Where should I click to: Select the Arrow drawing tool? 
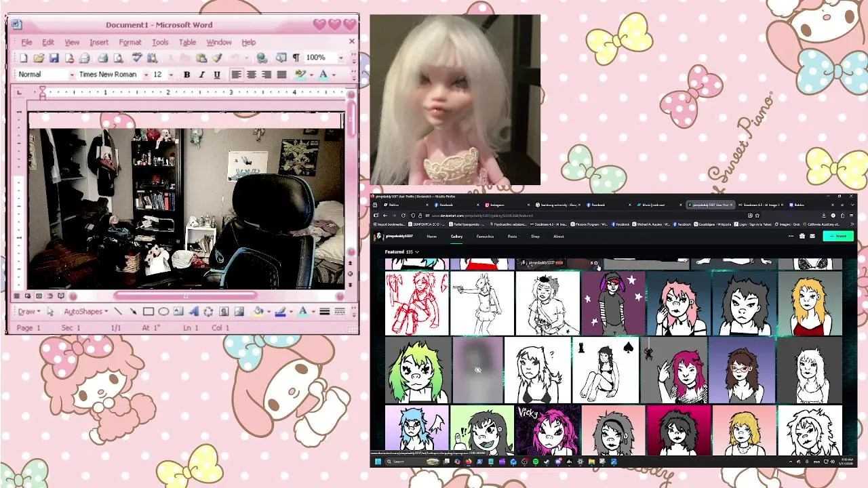coord(134,312)
